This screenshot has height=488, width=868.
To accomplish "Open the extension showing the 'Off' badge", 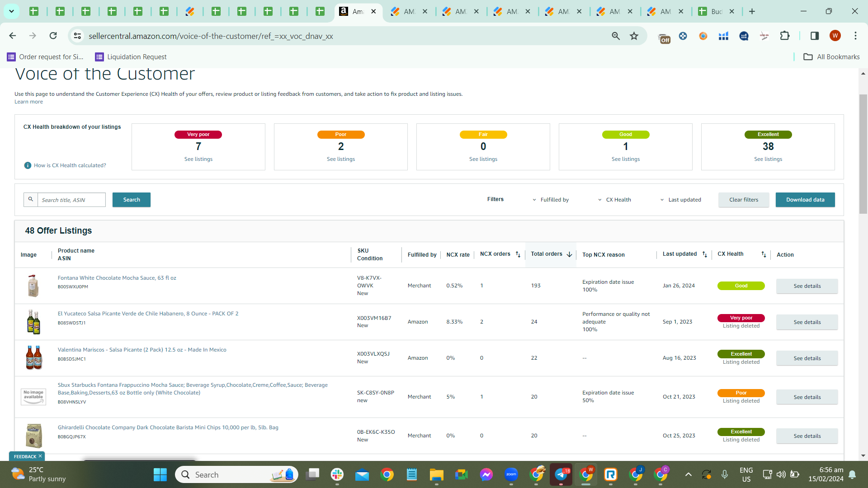I will (x=664, y=38).
